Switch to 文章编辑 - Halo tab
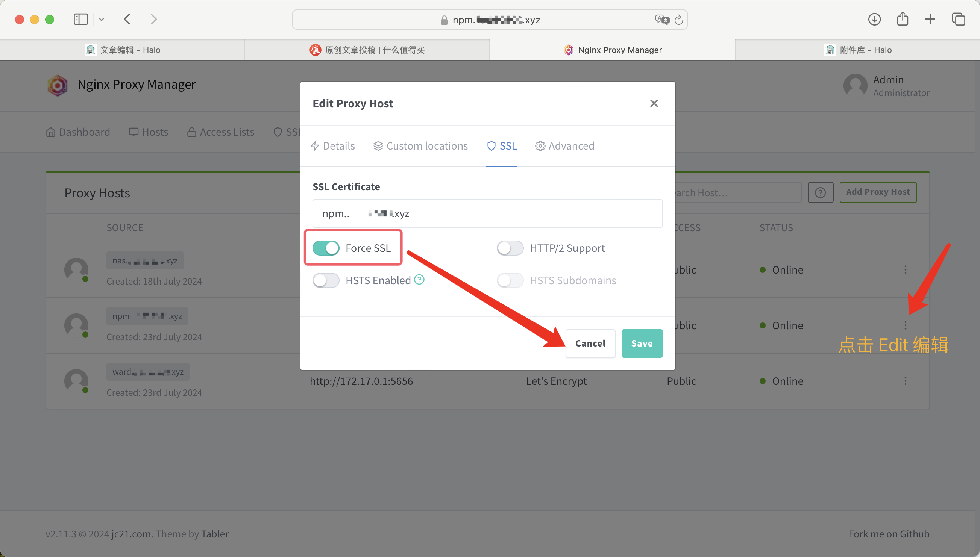 coord(122,50)
